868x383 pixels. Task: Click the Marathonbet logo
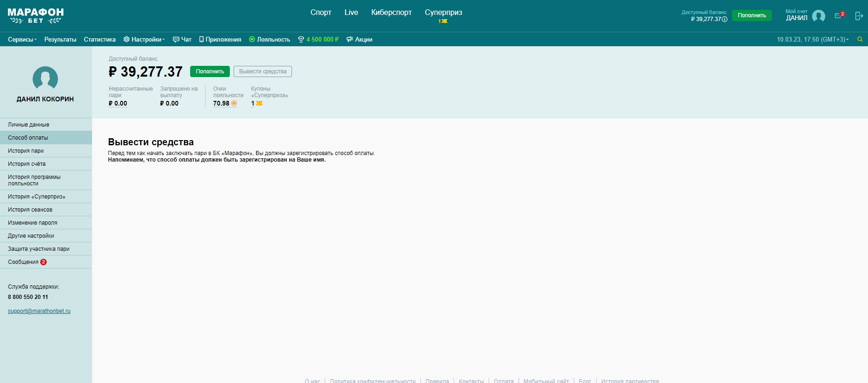36,16
